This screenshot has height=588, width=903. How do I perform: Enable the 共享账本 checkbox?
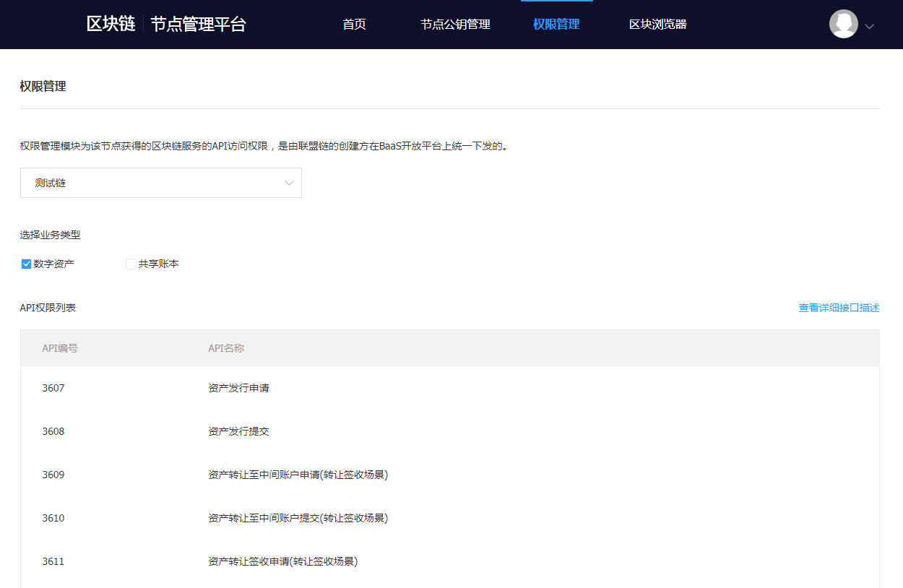[130, 264]
